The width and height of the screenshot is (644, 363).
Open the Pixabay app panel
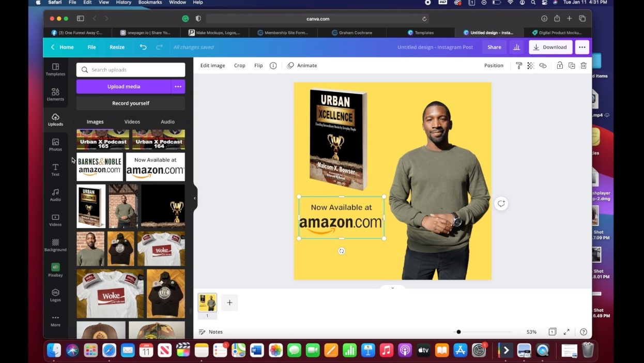[55, 270]
